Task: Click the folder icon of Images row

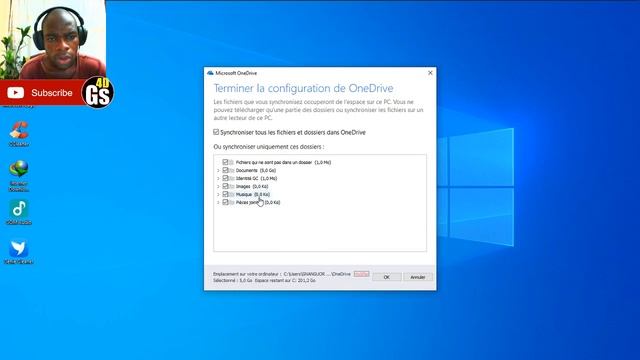Action: (x=231, y=186)
